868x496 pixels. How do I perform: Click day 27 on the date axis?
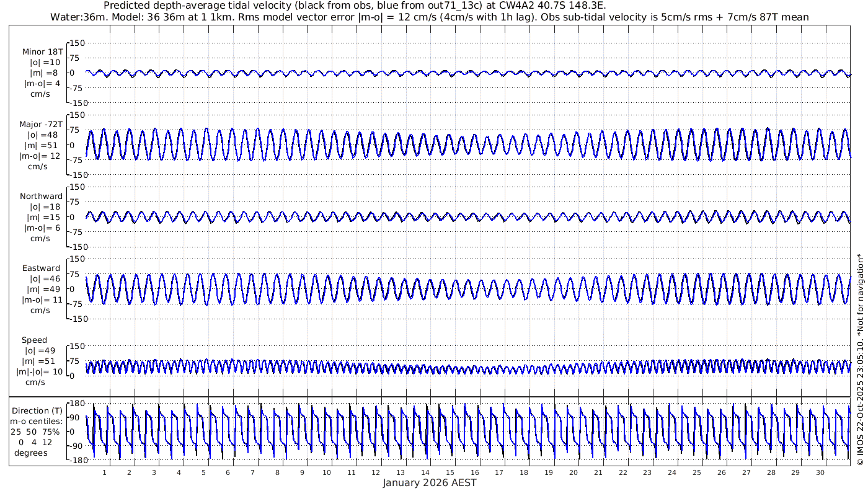746,472
